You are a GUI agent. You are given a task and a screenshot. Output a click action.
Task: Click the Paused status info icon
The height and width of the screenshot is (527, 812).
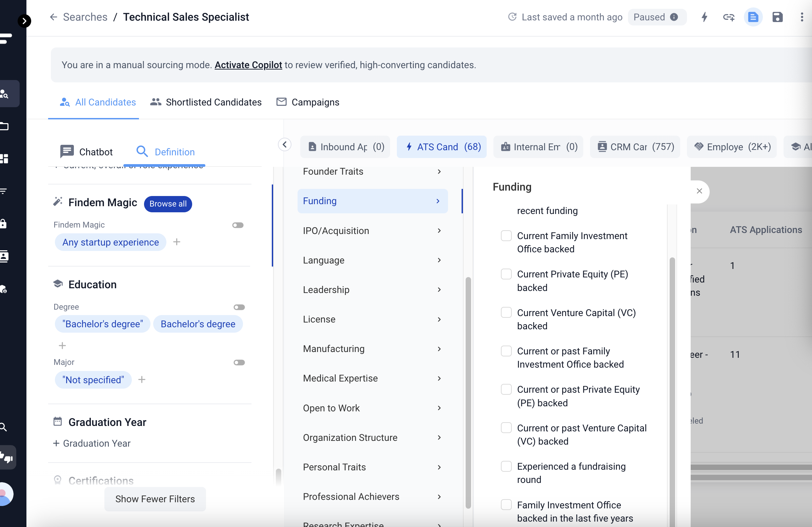tap(674, 17)
